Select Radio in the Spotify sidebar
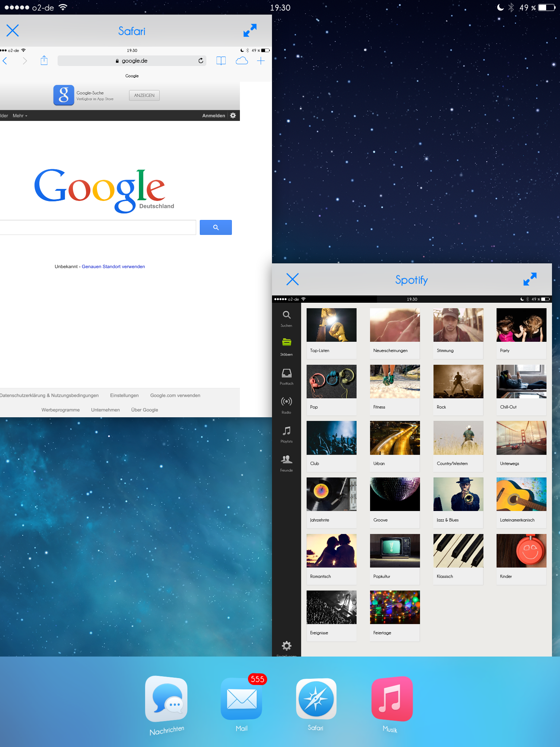The width and height of the screenshot is (560, 747). 287,405
